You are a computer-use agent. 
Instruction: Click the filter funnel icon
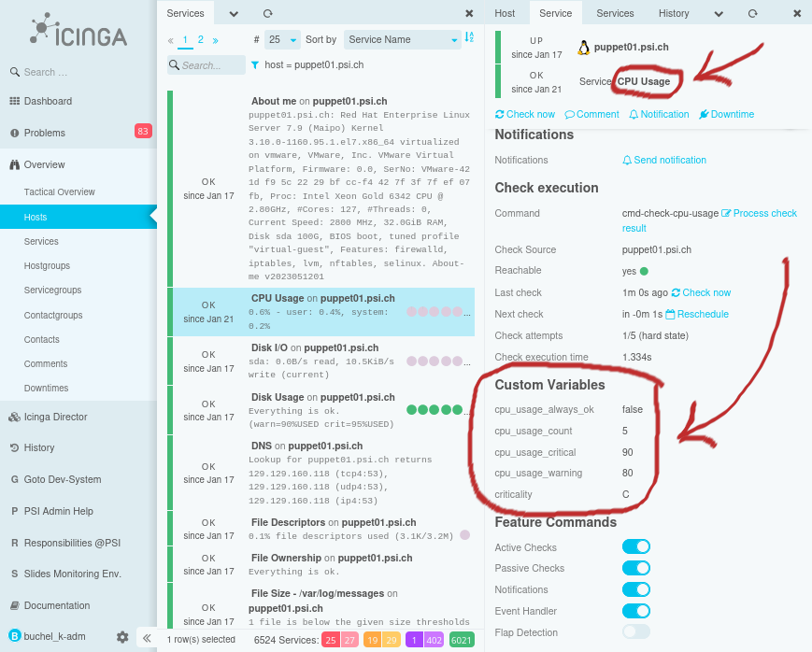[x=255, y=65]
